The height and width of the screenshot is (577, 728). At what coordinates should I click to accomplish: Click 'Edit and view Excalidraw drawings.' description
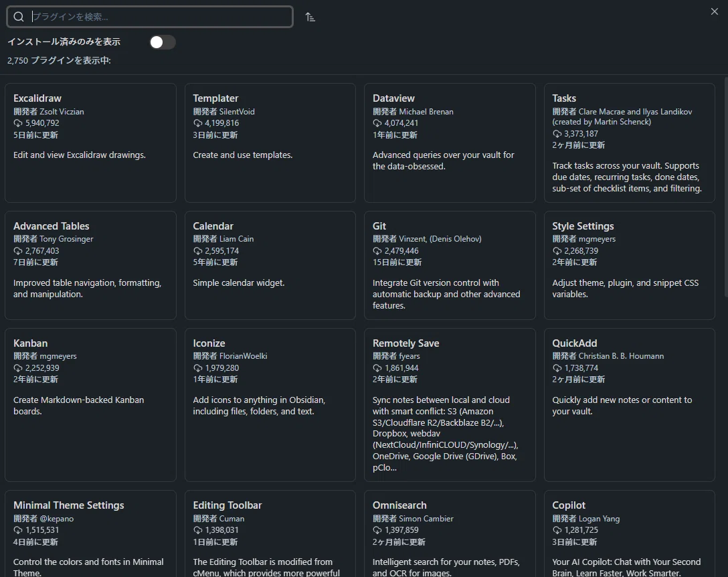pos(80,155)
